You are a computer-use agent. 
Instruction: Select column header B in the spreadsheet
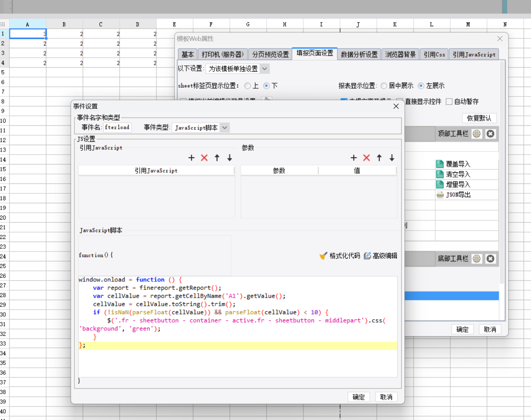click(x=64, y=24)
